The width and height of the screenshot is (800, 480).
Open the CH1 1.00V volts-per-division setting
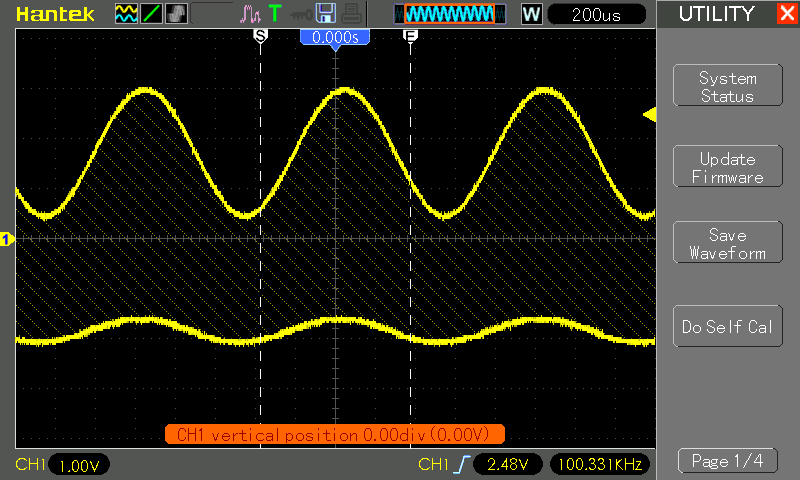[x=78, y=465]
